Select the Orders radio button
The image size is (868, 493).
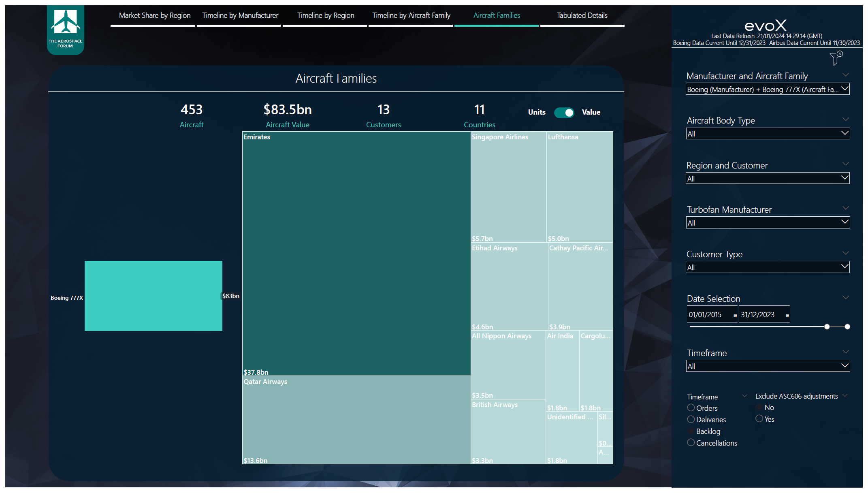691,408
